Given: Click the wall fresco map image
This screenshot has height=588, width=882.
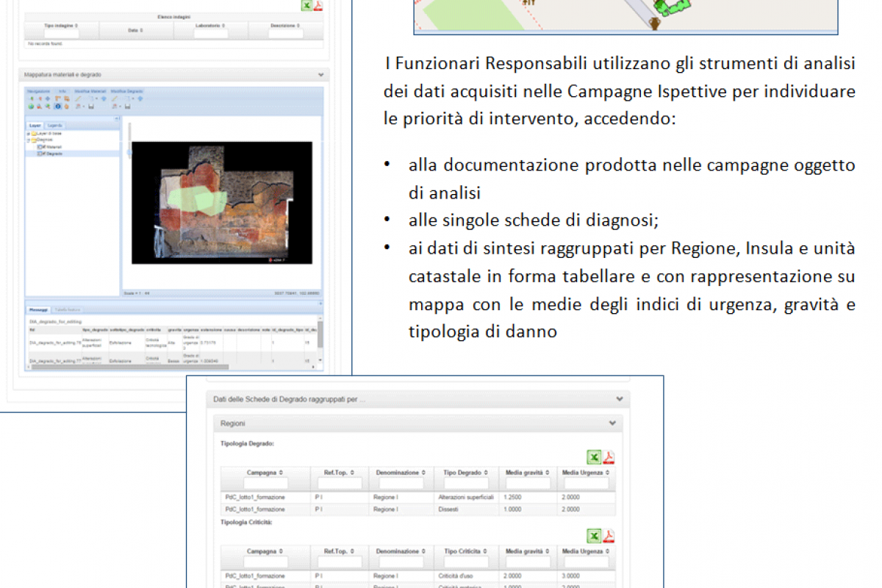Looking at the screenshot, I should coord(221,202).
